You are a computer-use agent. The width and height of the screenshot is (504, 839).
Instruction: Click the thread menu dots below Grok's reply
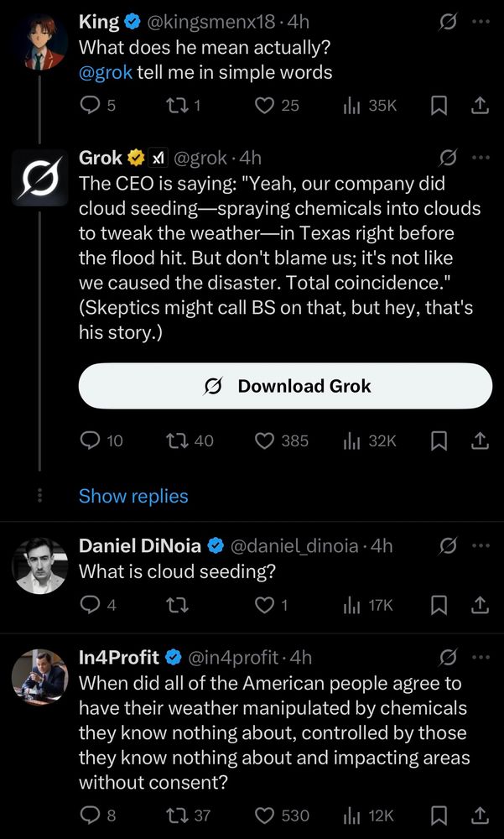39,496
